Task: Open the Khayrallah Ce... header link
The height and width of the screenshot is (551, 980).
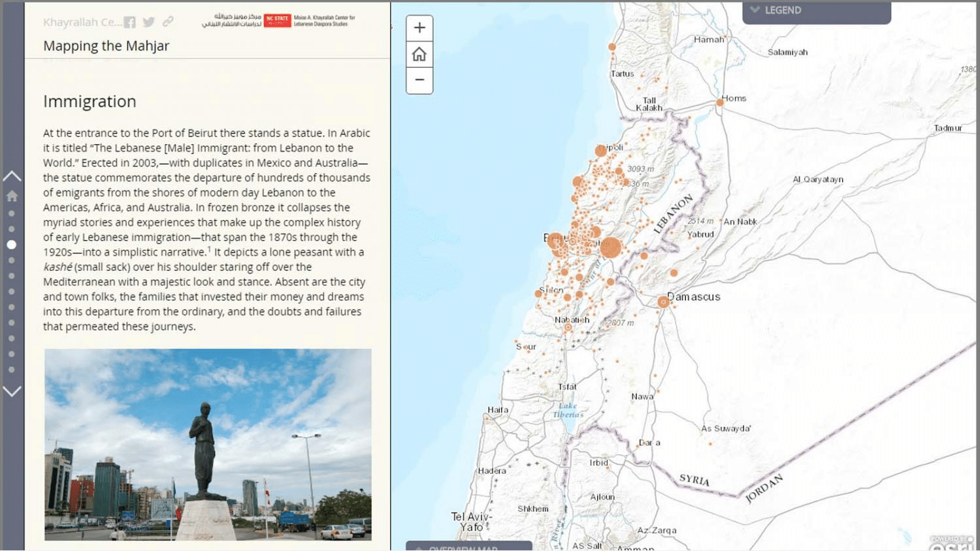Action: tap(82, 22)
